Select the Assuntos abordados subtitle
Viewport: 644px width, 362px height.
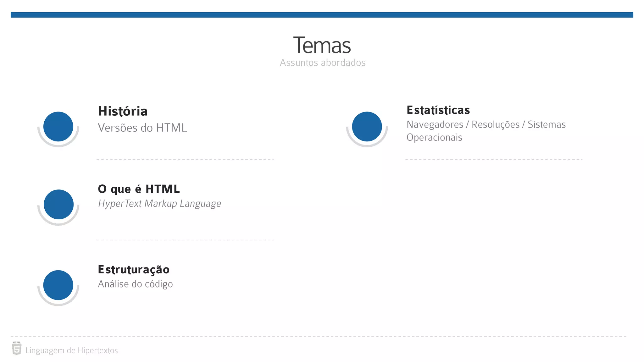323,63
